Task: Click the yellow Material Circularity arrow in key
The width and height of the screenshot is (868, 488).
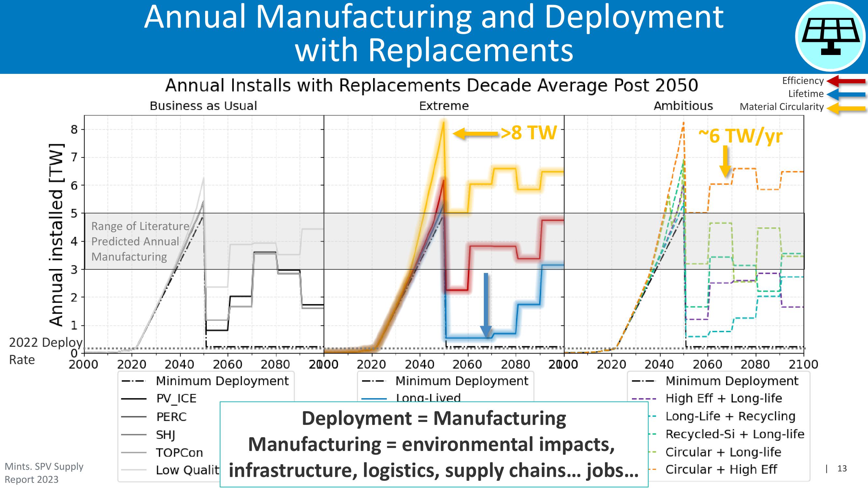Action: click(846, 108)
